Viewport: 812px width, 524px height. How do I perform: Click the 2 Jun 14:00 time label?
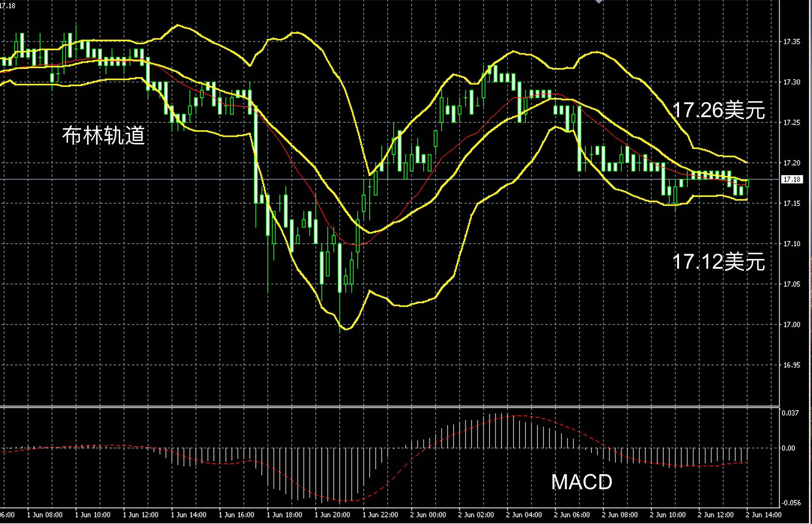coord(763,515)
